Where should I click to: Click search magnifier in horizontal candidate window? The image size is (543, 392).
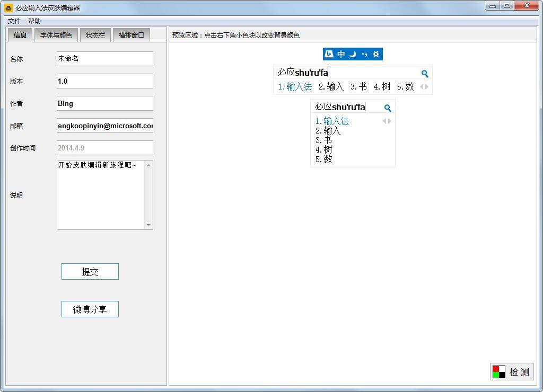pyautogui.click(x=425, y=74)
